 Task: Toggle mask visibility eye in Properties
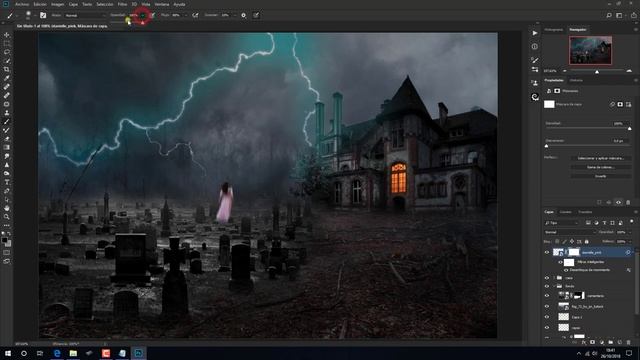618,202
